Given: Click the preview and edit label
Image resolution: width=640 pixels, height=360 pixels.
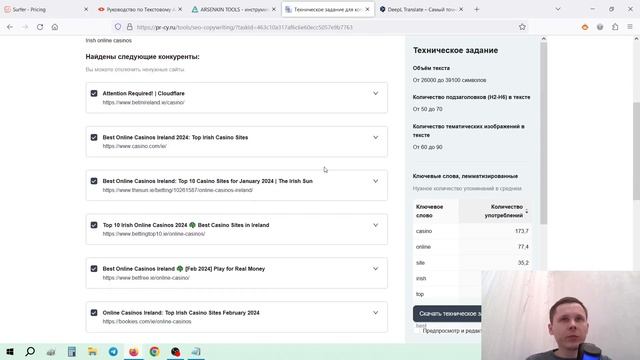Looking at the screenshot, I should [452, 331].
